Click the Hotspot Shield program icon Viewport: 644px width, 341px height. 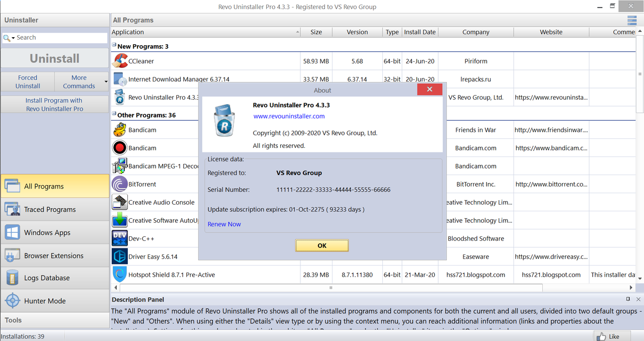coord(120,275)
